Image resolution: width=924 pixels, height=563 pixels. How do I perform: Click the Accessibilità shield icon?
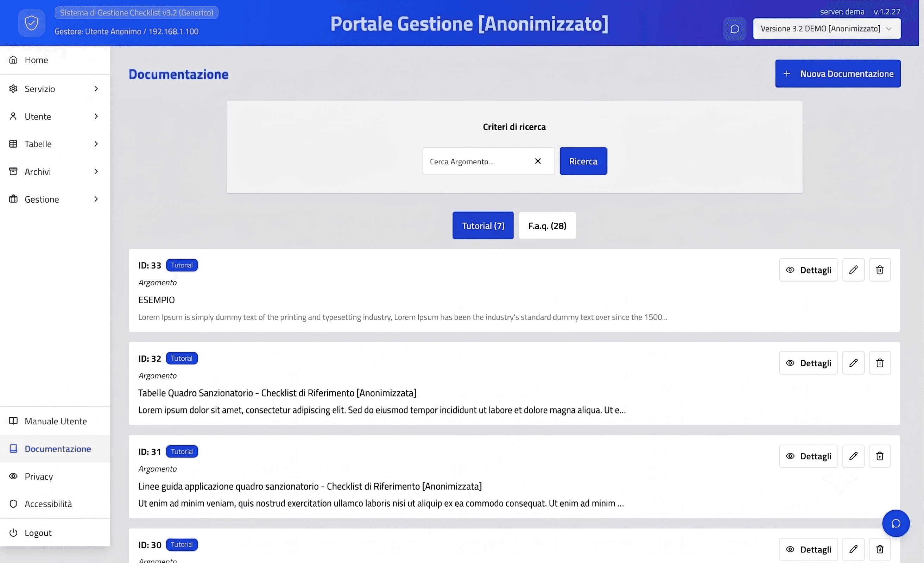pyautogui.click(x=13, y=504)
